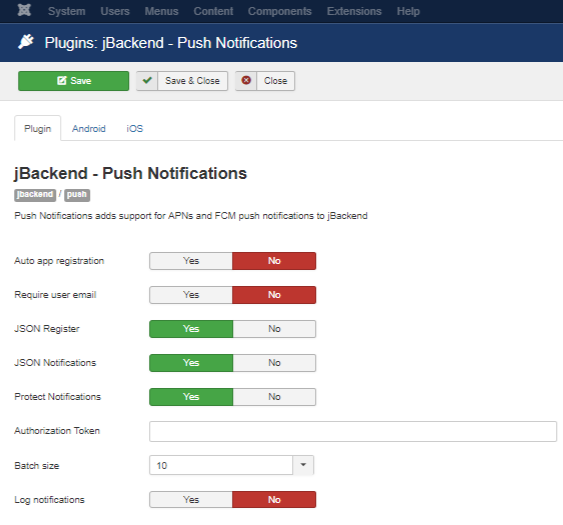Click the green checkmark icon on Save & Close
This screenshot has width=563, height=525.
[x=147, y=80]
